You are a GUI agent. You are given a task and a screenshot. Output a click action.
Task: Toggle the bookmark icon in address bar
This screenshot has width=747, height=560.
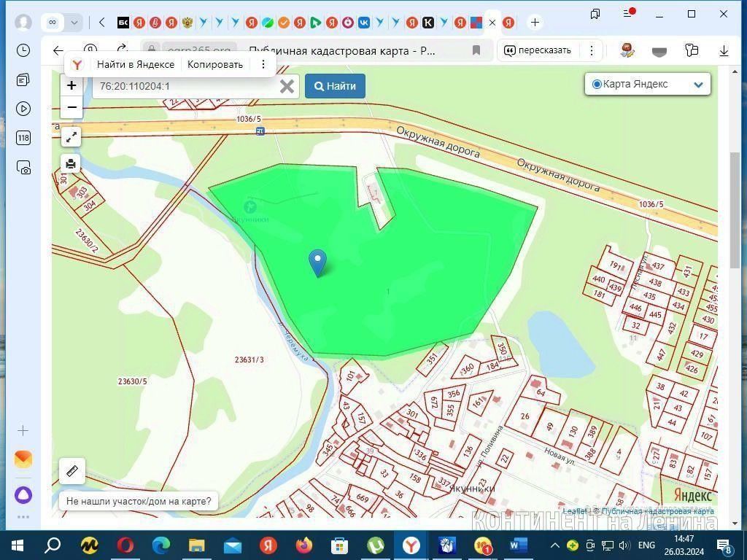(476, 50)
